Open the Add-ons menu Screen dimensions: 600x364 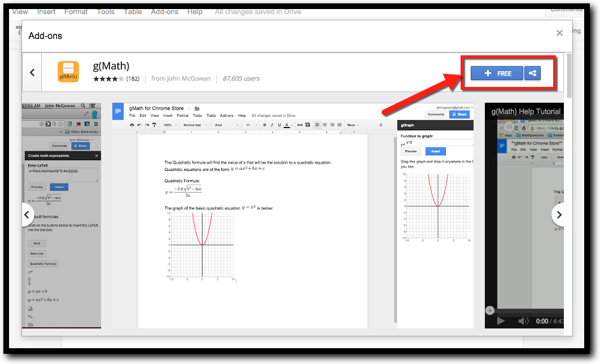(x=165, y=12)
